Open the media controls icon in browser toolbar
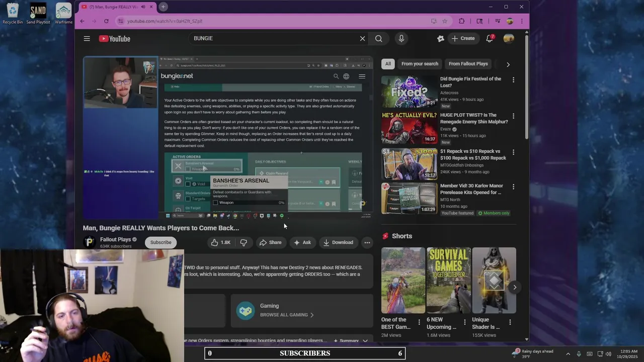This screenshot has width=644, height=362. pyautogui.click(x=498, y=21)
